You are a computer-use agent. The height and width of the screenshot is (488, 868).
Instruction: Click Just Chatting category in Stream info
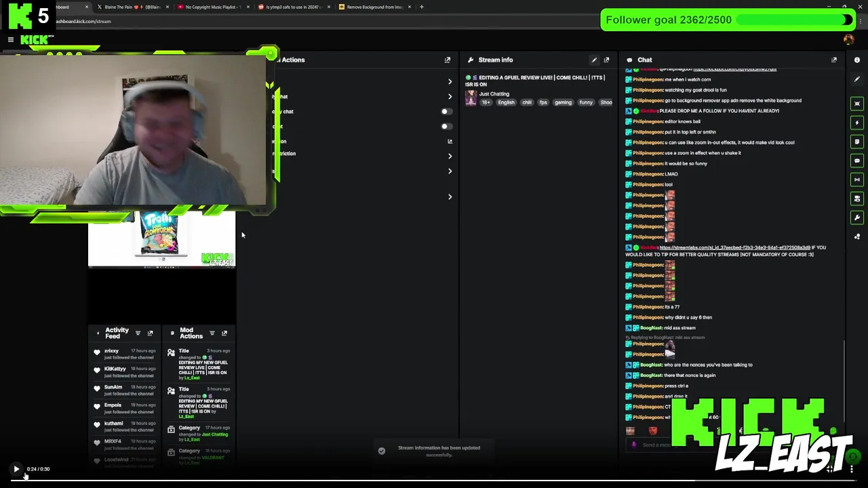[x=494, y=94]
